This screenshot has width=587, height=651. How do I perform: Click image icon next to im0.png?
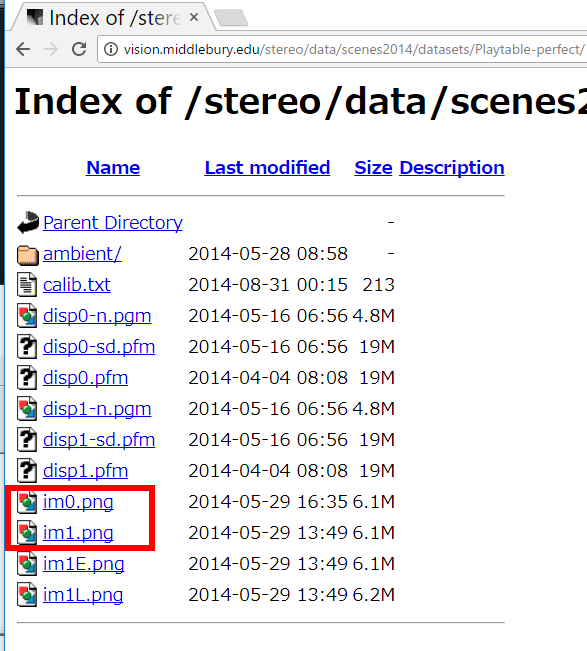pos(27,502)
